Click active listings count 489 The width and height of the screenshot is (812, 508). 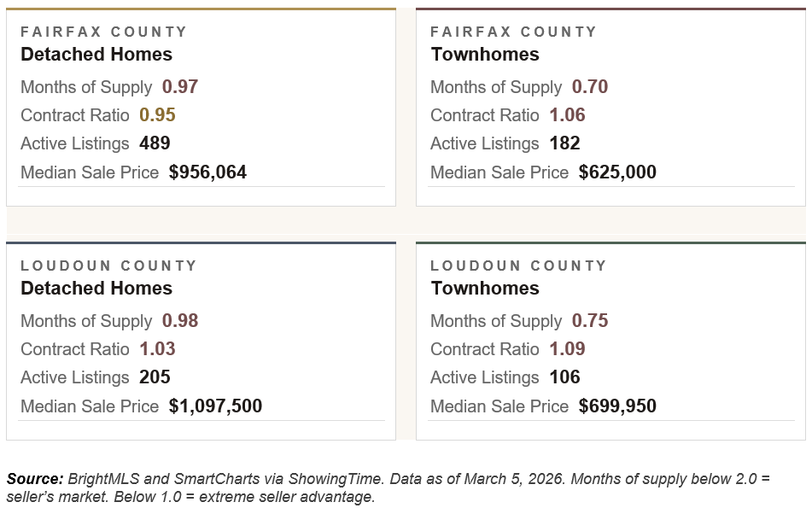pos(155,143)
